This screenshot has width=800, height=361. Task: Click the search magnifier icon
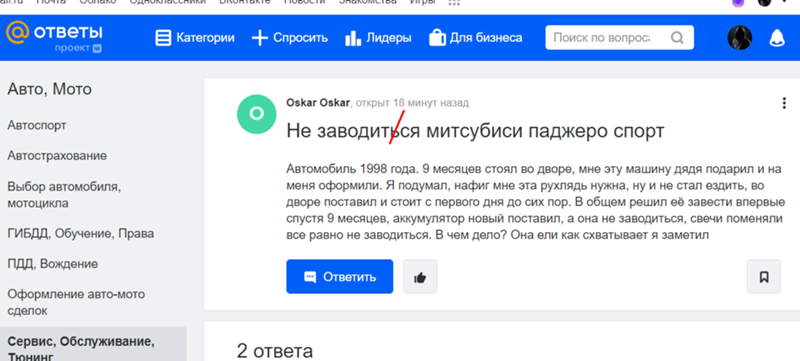pos(677,38)
